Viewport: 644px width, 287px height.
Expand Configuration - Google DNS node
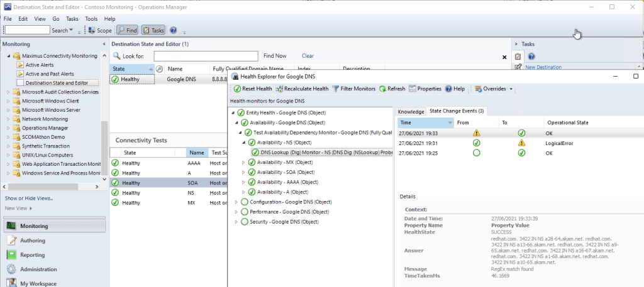click(236, 202)
